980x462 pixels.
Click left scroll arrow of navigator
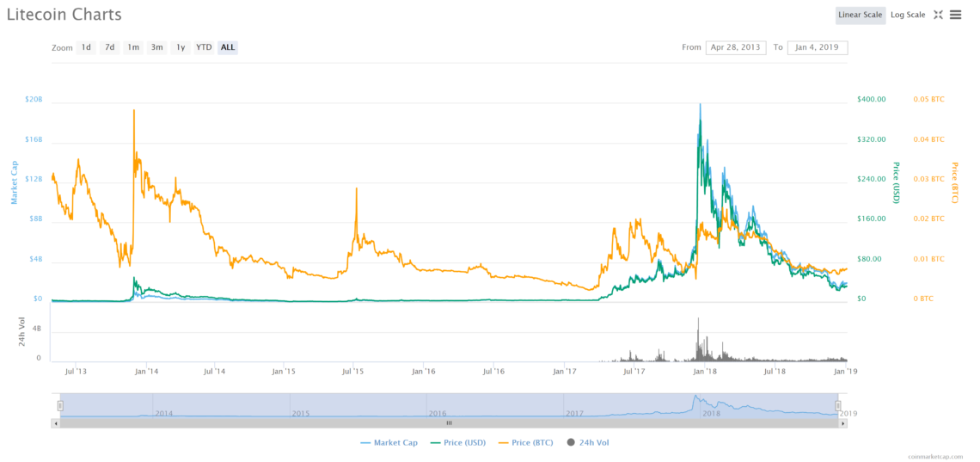click(x=56, y=423)
